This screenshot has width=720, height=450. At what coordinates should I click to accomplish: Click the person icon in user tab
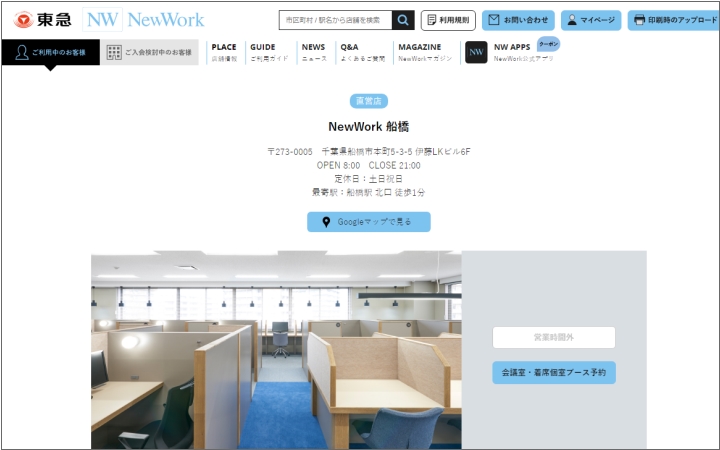click(x=22, y=52)
